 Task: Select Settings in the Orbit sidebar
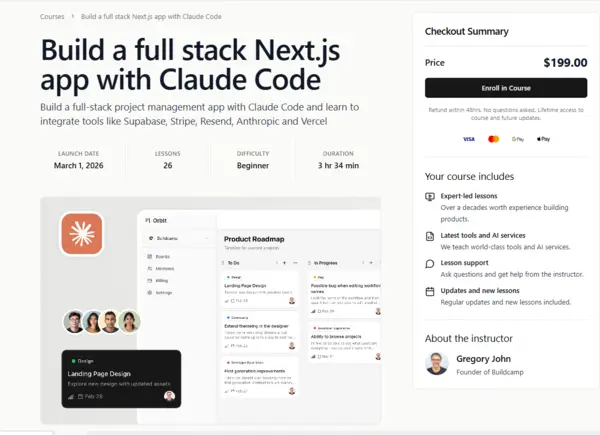click(x=163, y=292)
